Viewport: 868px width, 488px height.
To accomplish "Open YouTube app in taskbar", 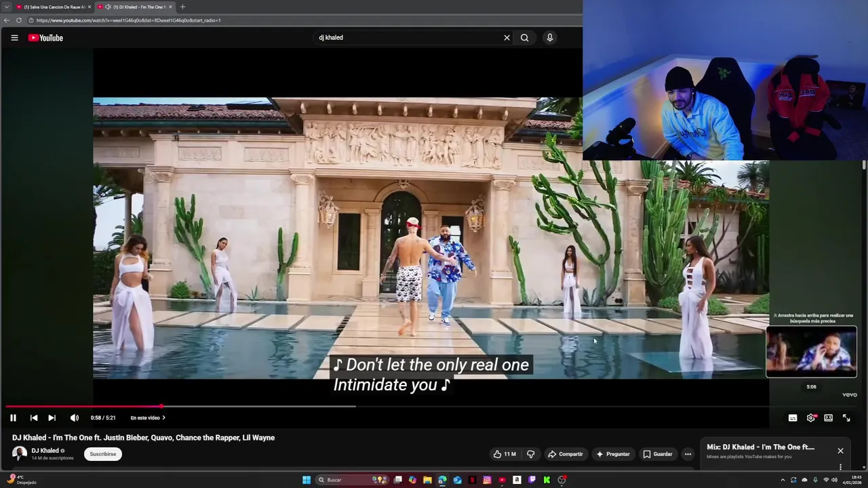I will (x=502, y=480).
